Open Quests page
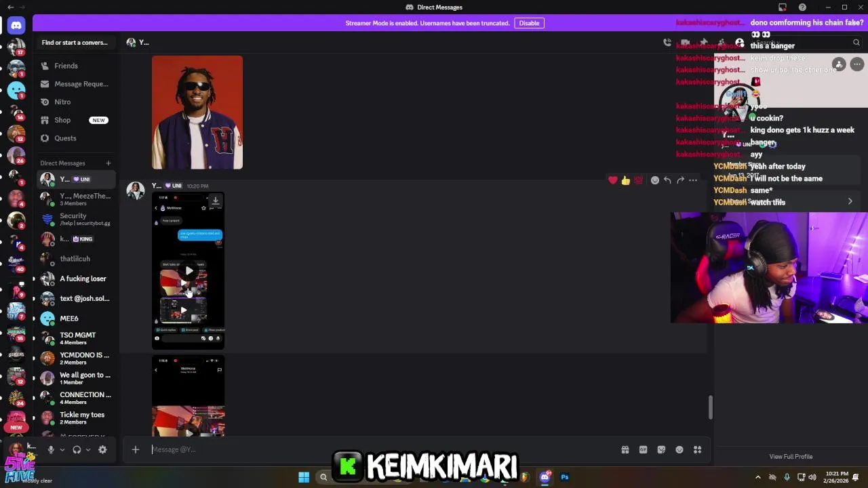This screenshot has height=488, width=868. [x=76, y=138]
